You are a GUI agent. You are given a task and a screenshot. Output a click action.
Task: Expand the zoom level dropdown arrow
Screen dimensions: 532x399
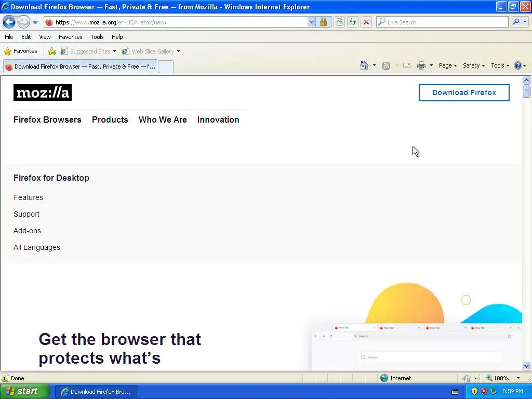point(518,378)
